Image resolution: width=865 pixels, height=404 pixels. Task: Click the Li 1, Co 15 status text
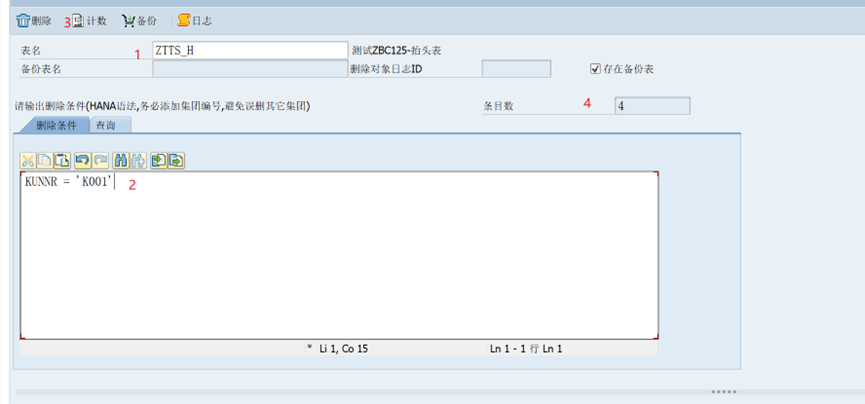click(344, 349)
